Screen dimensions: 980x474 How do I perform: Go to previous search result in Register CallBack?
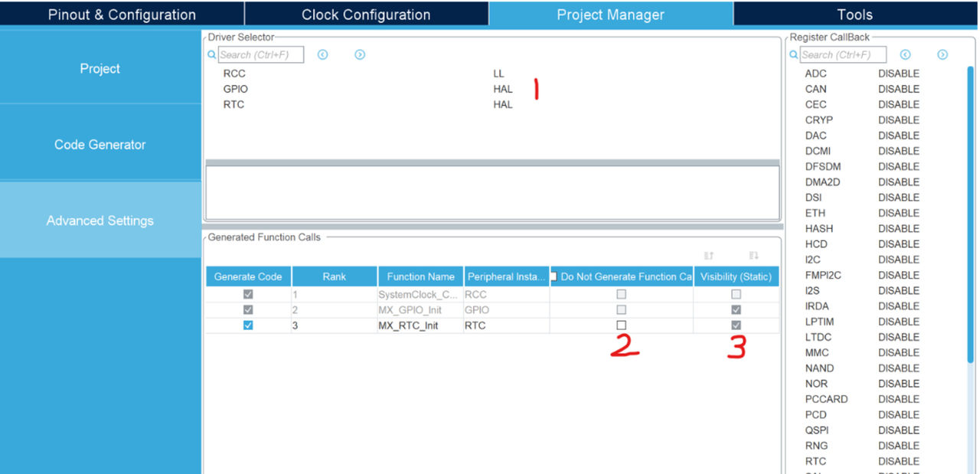(905, 54)
